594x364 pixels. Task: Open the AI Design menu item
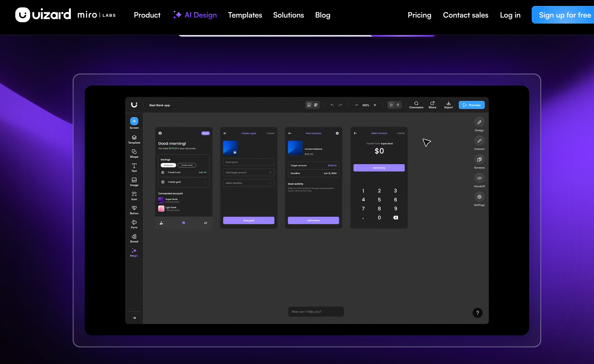pyautogui.click(x=195, y=15)
